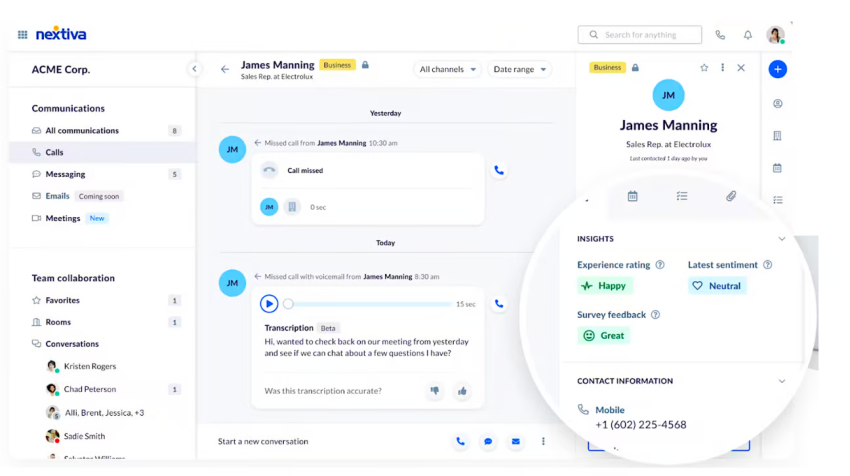Image resolution: width=850 pixels, height=476 pixels.
Task: Start a new chat message from bottom bar
Action: (x=488, y=441)
